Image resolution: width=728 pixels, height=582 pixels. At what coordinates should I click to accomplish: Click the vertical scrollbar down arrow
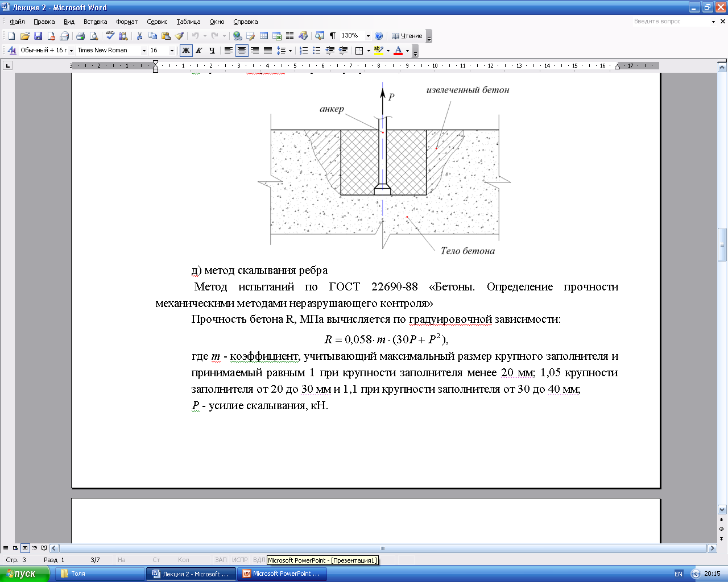click(x=722, y=509)
